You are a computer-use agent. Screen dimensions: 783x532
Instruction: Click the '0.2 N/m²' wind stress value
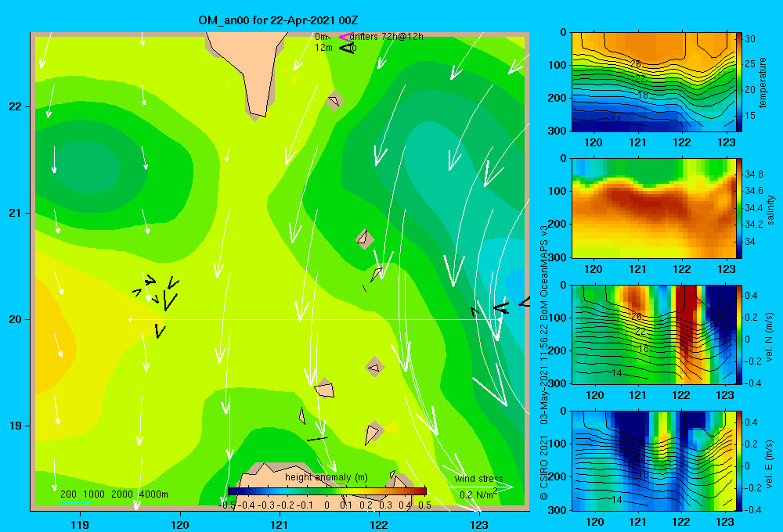click(x=478, y=494)
